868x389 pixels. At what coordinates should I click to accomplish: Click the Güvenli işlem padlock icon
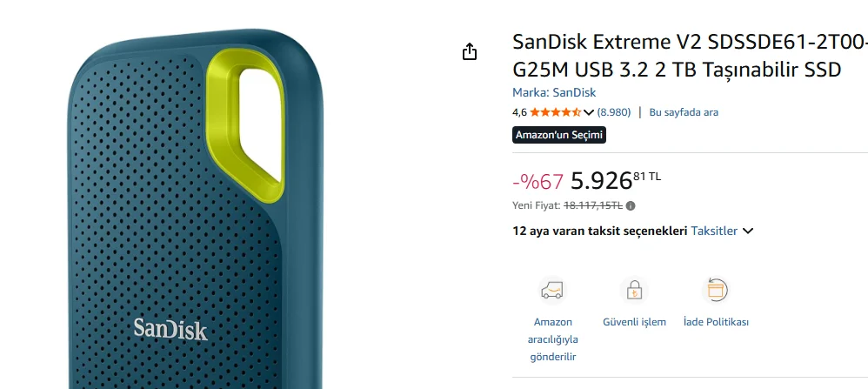point(634,291)
